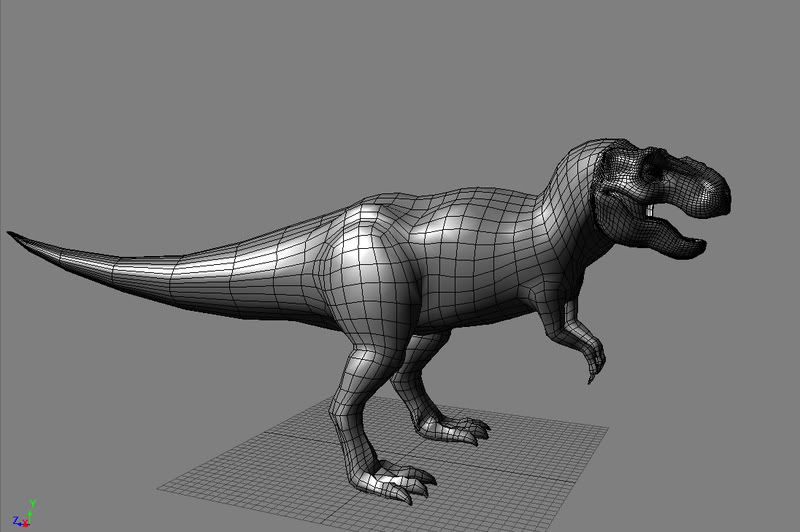Click the dinosaur's neck polygons
Screen dimensions: 800x532
click(x=580, y=210)
